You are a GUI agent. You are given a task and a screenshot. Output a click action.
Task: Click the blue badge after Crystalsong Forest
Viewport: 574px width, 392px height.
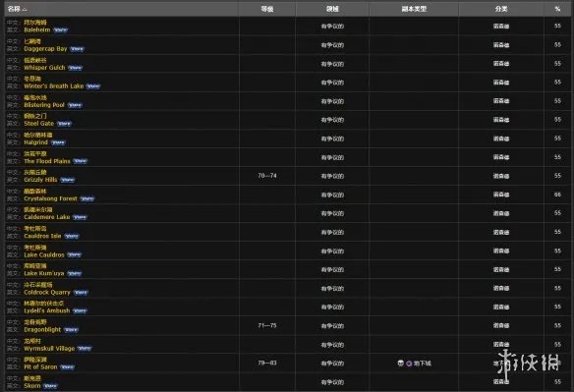tap(87, 198)
